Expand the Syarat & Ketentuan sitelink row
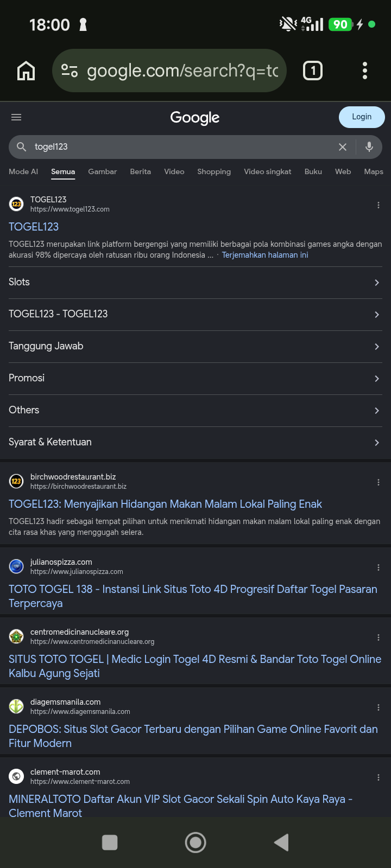The image size is (391, 868). (195, 442)
